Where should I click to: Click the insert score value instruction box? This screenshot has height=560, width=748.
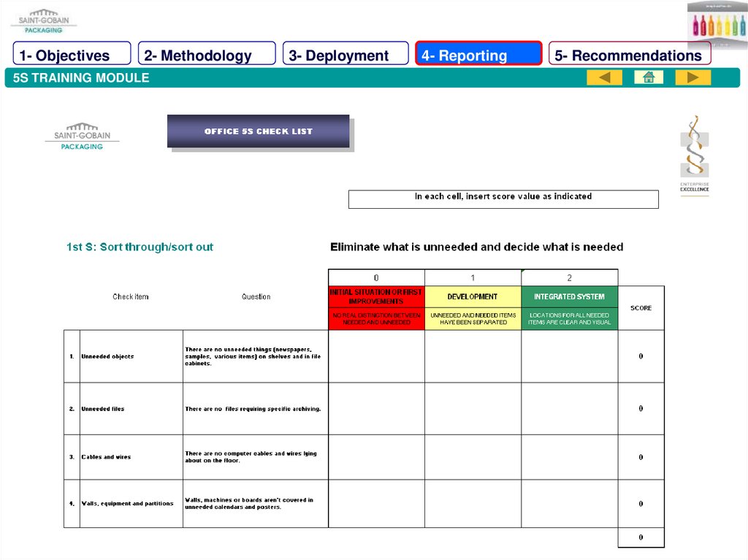pos(503,199)
